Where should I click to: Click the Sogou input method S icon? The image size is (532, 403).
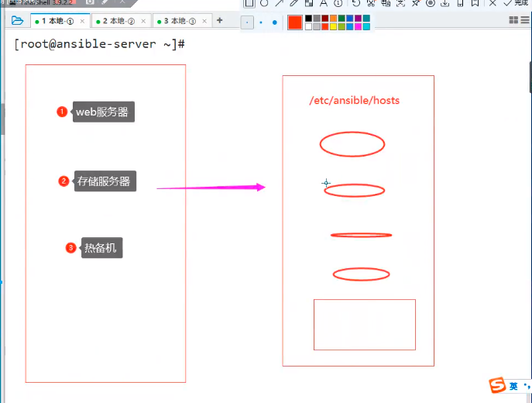[497, 385]
